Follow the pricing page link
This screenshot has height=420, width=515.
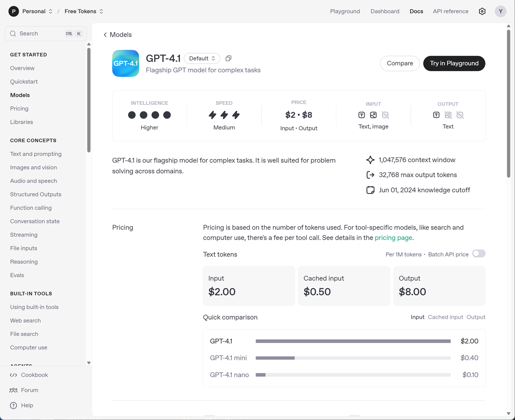coord(393,238)
